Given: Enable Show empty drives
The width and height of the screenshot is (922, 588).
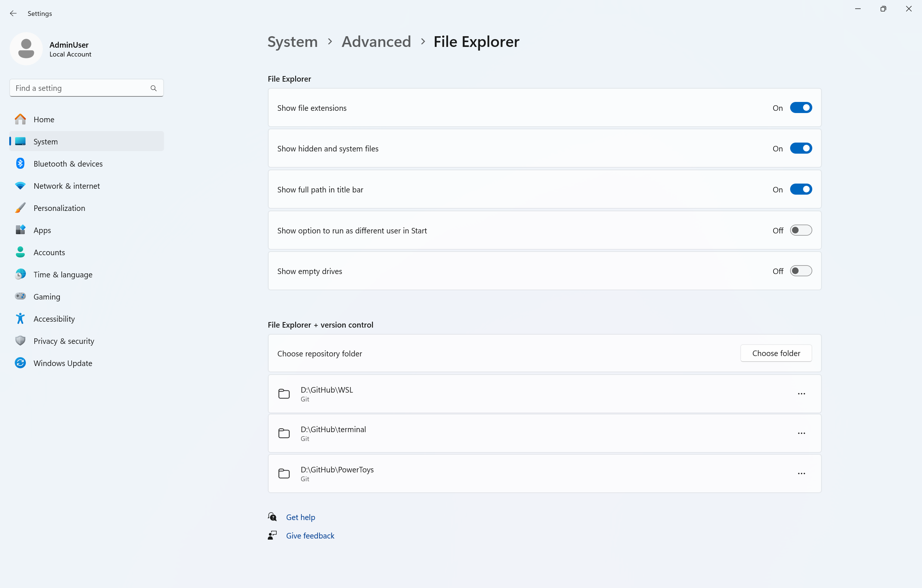Looking at the screenshot, I should click(x=801, y=271).
